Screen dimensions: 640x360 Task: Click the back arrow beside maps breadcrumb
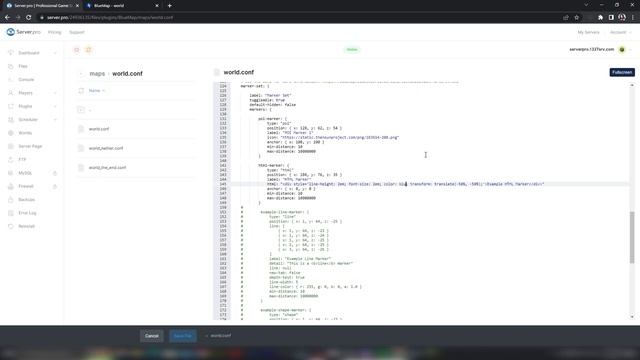[81, 74]
